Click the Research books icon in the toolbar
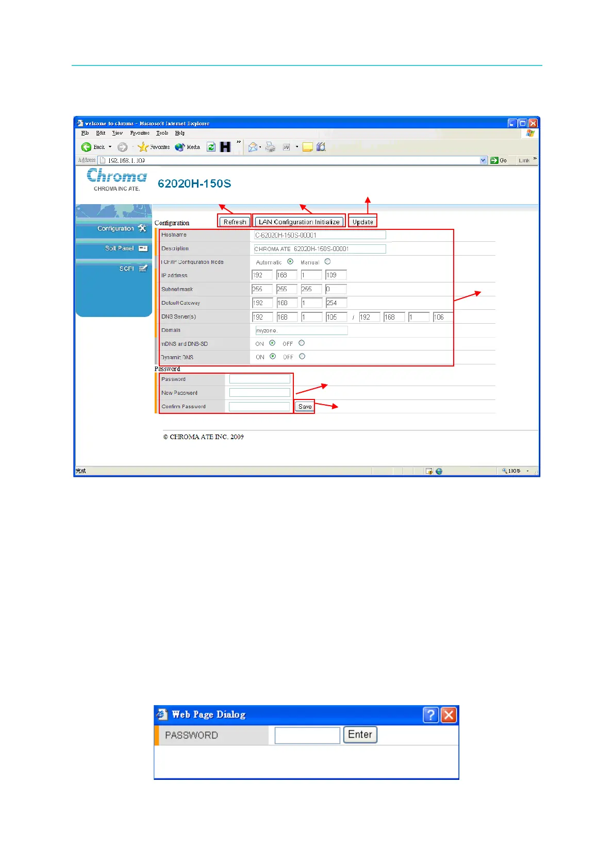The width and height of the screenshot is (614, 868). point(321,147)
